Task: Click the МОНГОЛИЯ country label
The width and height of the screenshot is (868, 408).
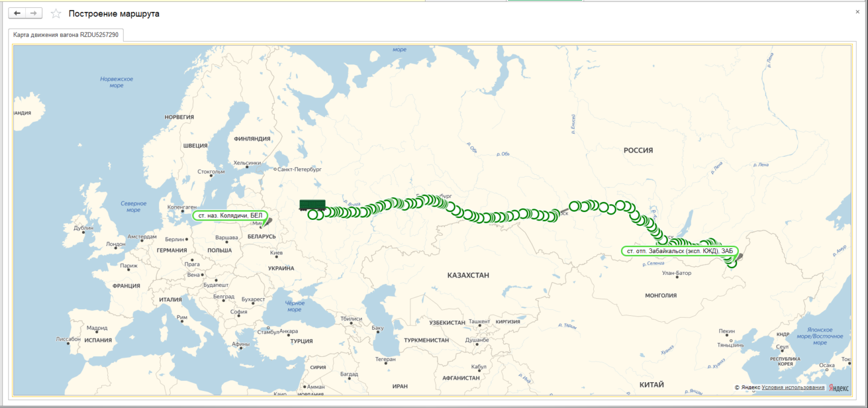Action: (x=661, y=296)
